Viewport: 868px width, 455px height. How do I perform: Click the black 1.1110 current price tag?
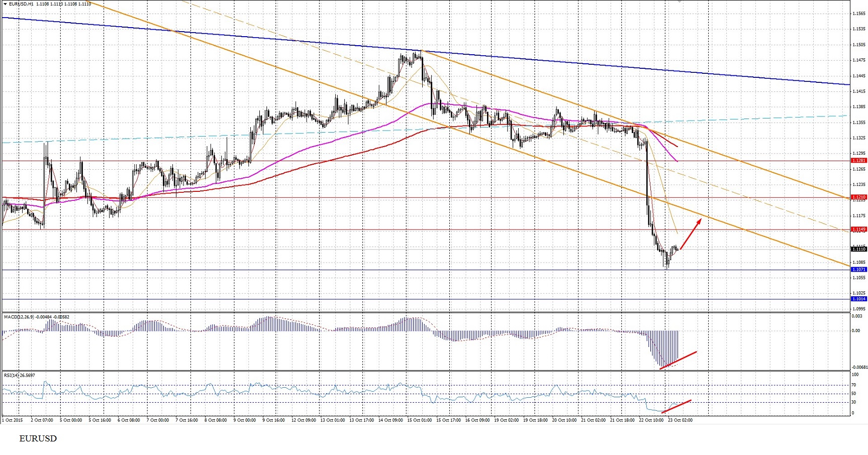coord(858,249)
